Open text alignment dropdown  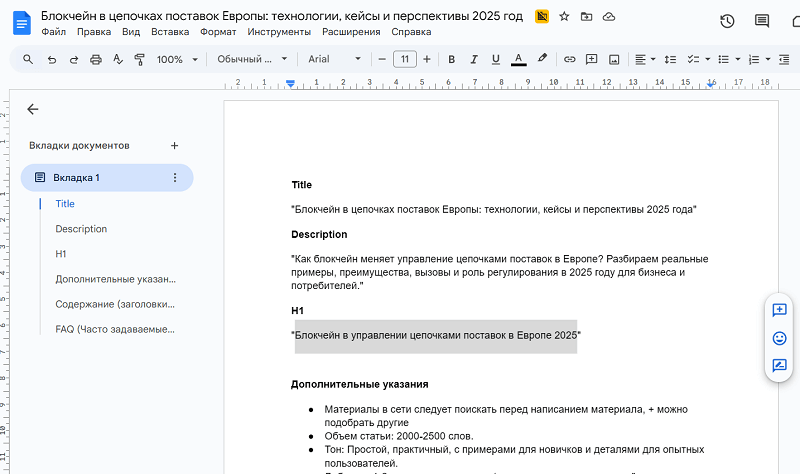[645, 59]
